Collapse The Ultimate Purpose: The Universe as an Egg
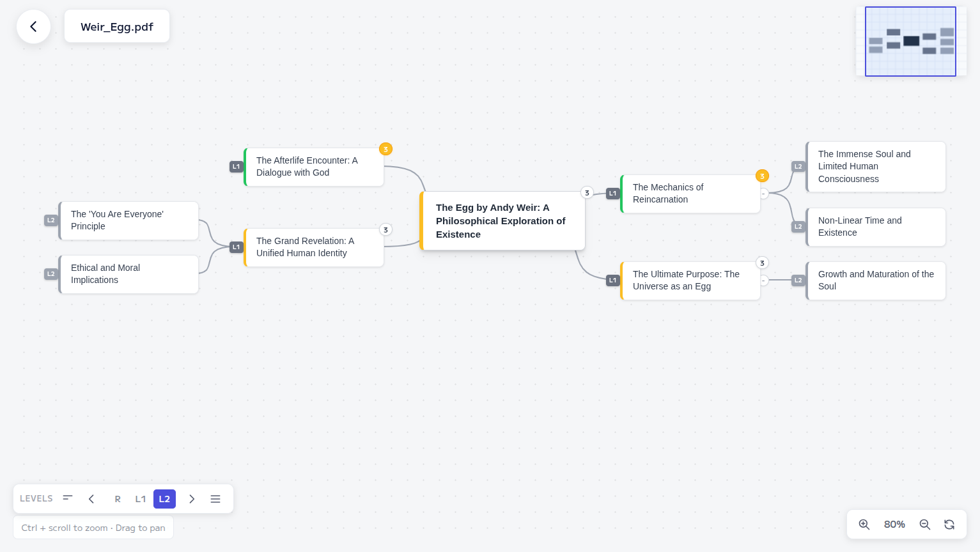 (x=763, y=280)
